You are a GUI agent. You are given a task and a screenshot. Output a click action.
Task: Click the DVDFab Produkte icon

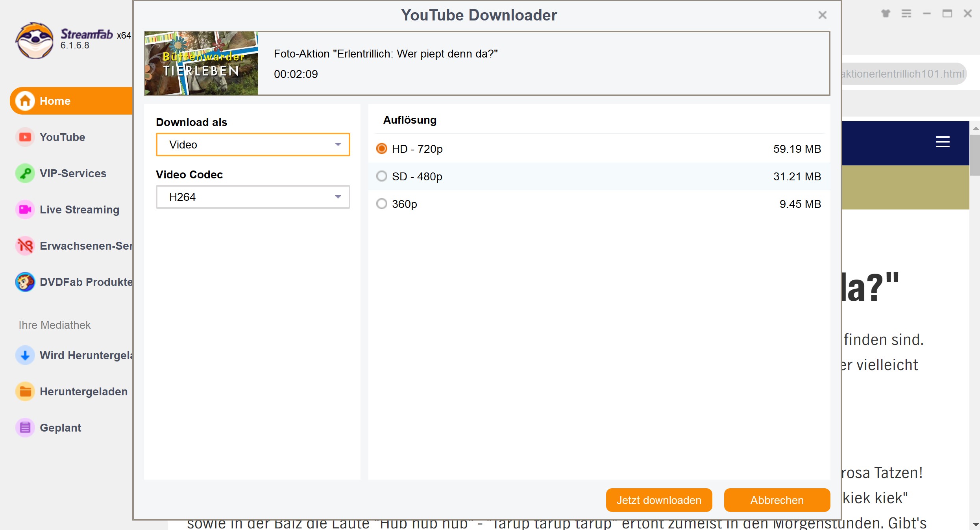coord(25,282)
